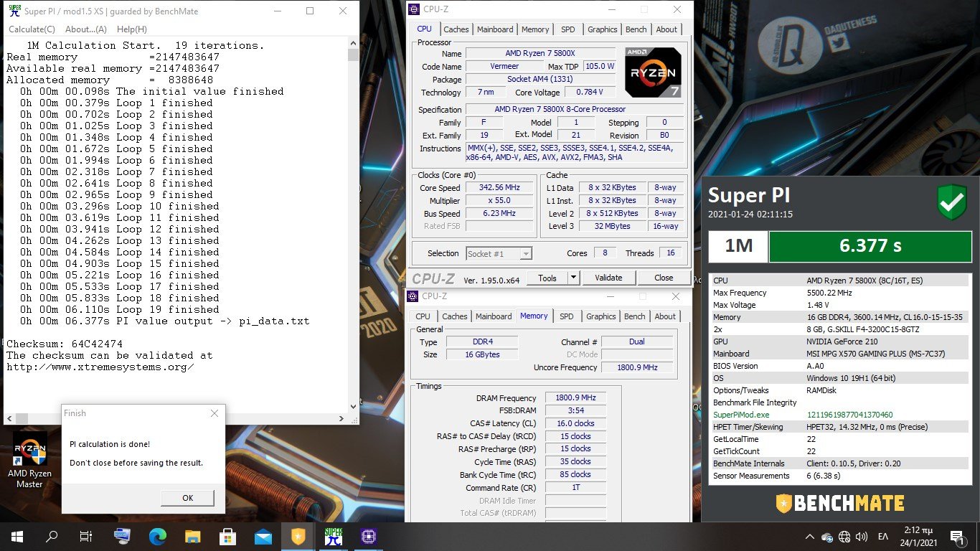This screenshot has height=551, width=980.
Task: Close the Finish dialog with X
Action: coord(214,413)
